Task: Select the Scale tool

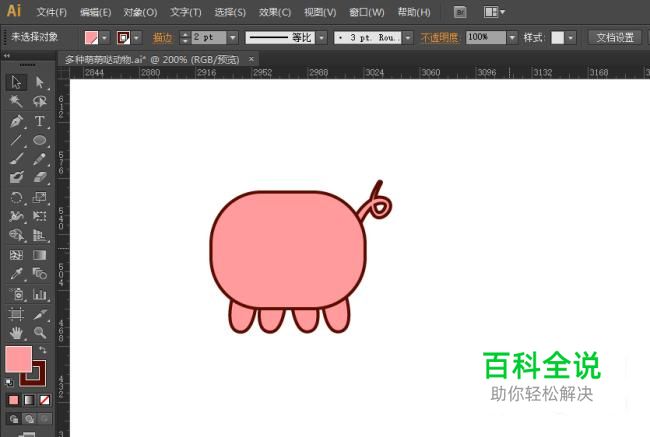Action: (x=40, y=197)
